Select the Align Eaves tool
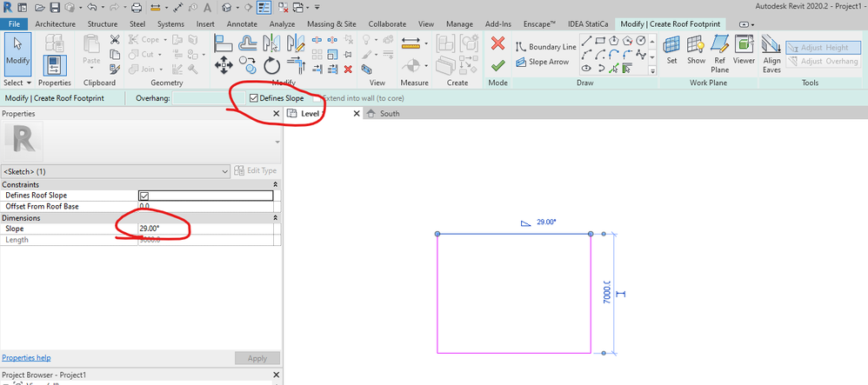 coord(771,54)
